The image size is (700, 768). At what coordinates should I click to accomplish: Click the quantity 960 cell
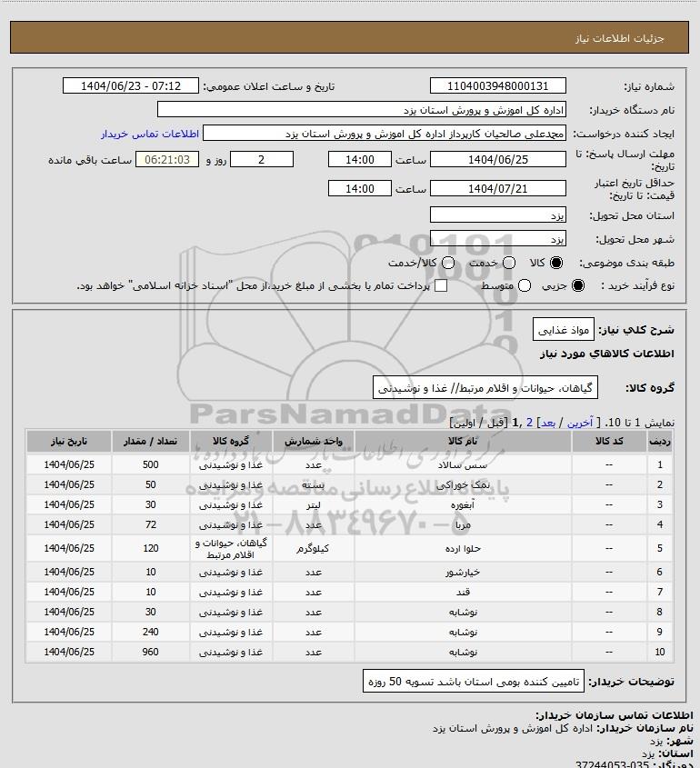tap(150, 652)
